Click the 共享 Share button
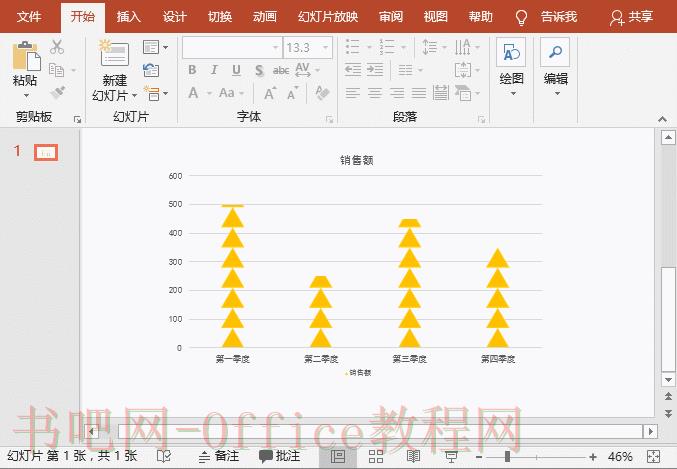Viewport: 677px width, 469px height. click(x=631, y=17)
